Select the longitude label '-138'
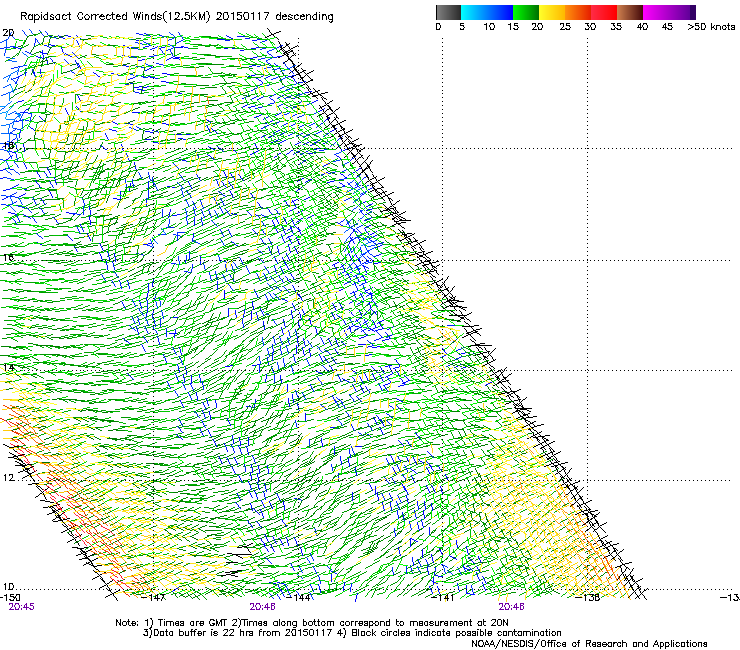Image resolution: width=740 pixels, height=650 pixels. click(x=588, y=598)
